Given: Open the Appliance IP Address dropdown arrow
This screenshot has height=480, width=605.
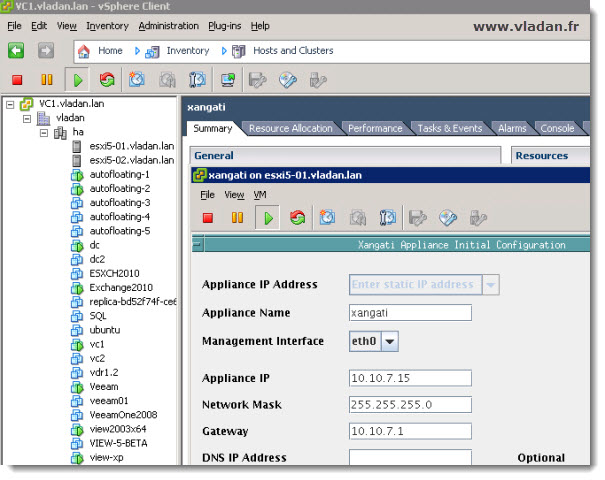Looking at the screenshot, I should [490, 285].
